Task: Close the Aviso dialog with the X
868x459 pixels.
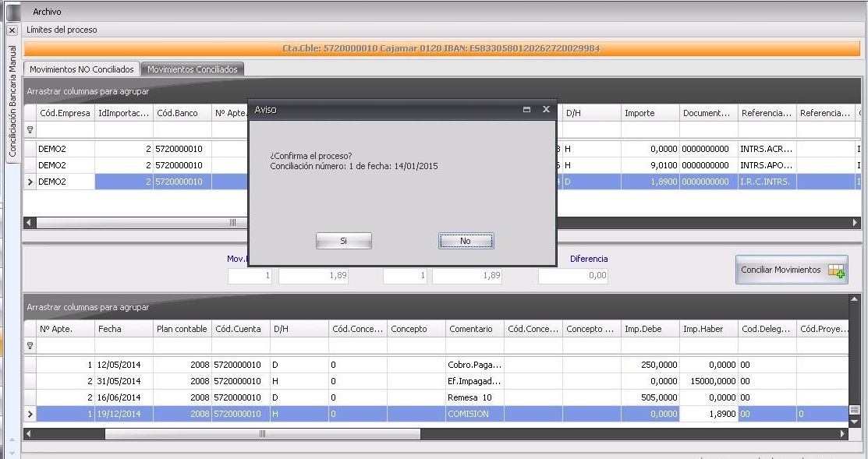Action: click(546, 110)
